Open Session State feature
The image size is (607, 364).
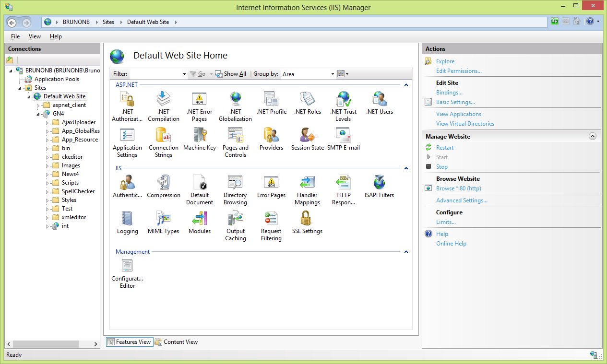click(308, 139)
